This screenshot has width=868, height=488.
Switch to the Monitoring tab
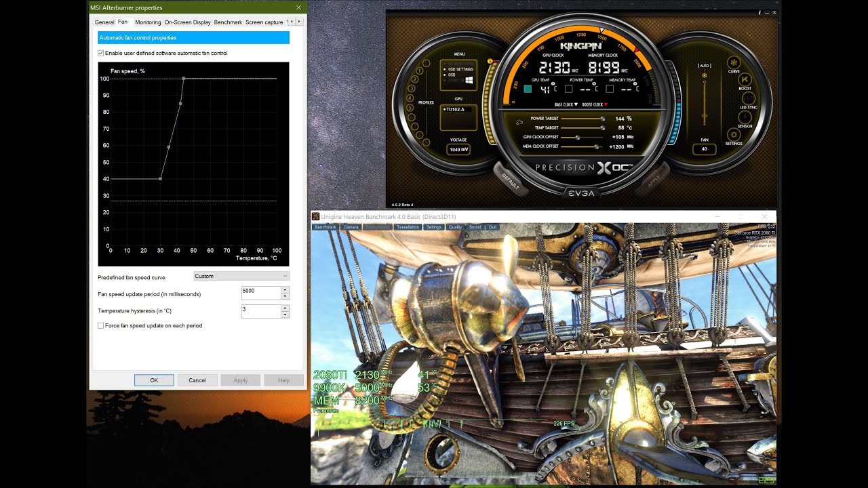(x=148, y=22)
